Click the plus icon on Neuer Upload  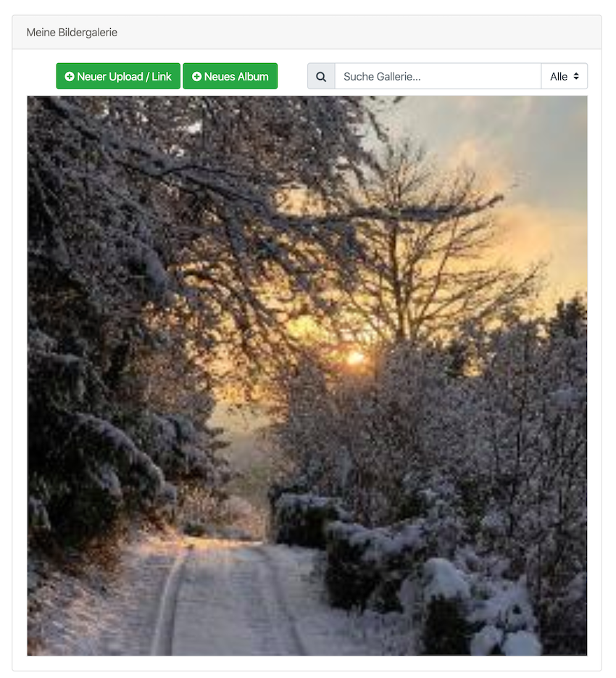(x=69, y=77)
